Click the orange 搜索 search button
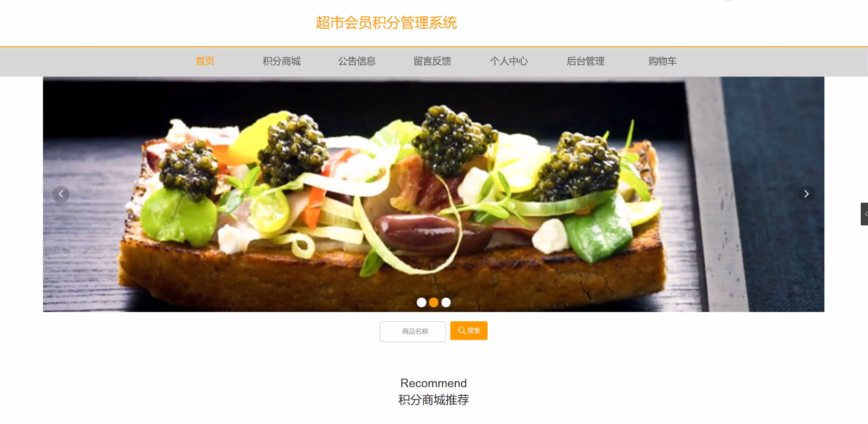This screenshot has height=424, width=868. pyautogui.click(x=469, y=330)
